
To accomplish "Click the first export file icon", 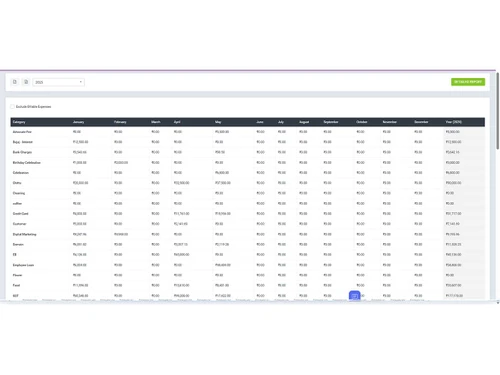I will [15, 82].
